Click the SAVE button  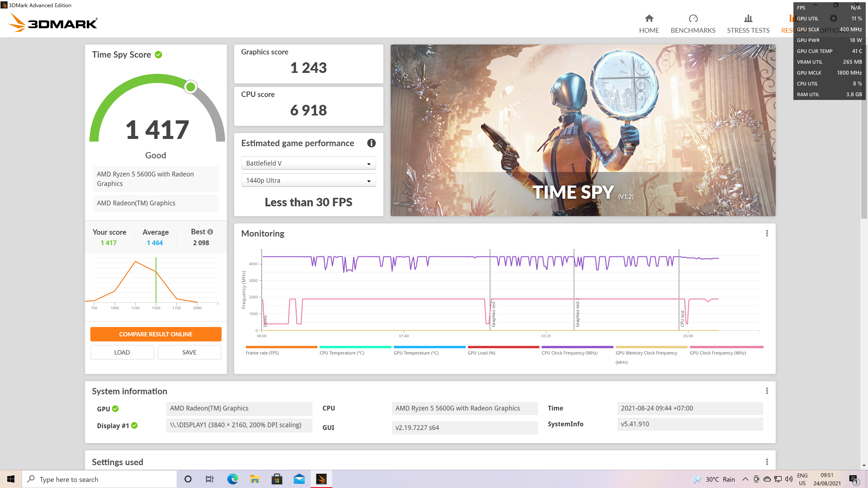pyautogui.click(x=189, y=352)
